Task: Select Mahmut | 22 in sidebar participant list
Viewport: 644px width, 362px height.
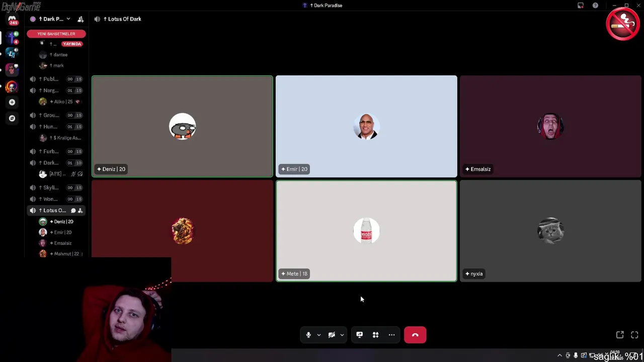Action: (x=60, y=254)
